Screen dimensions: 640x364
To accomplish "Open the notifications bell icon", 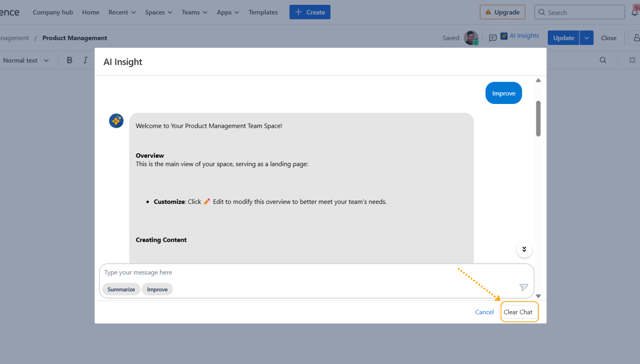I will click(x=634, y=13).
